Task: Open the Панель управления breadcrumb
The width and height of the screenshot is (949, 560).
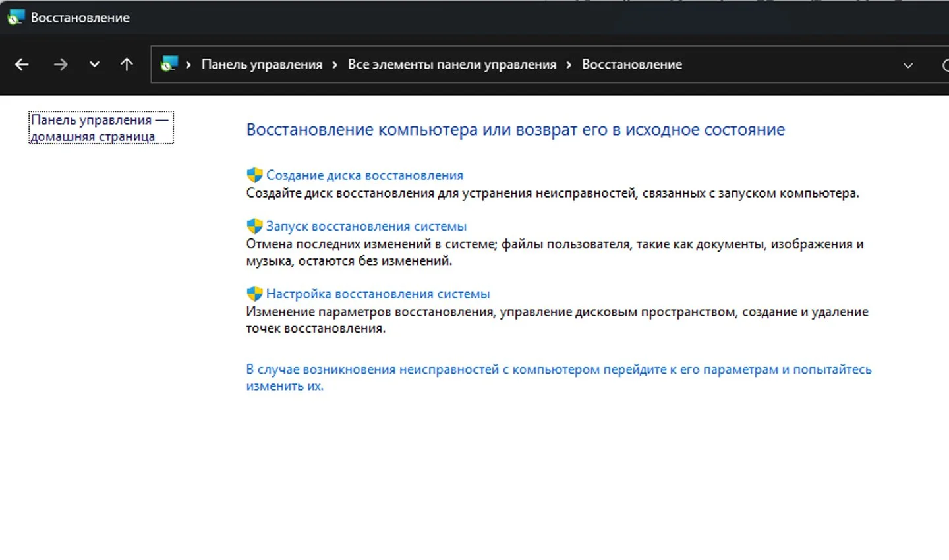Action: pyautogui.click(x=262, y=65)
